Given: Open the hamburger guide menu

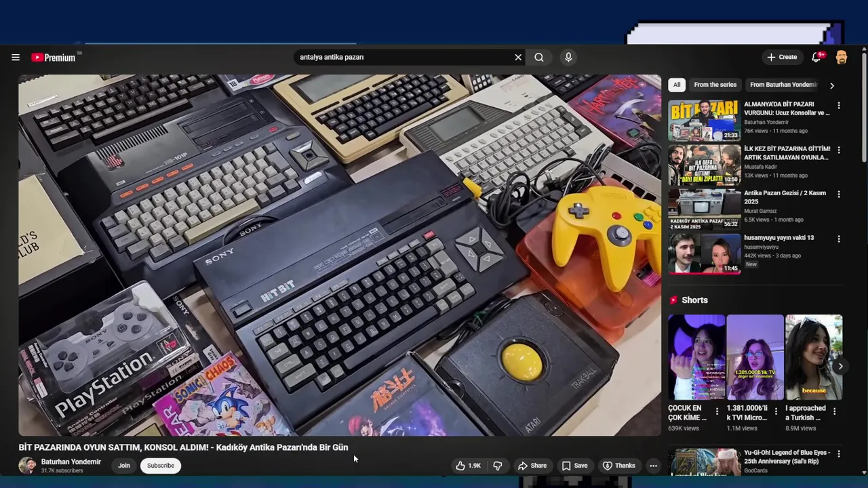Looking at the screenshot, I should (x=16, y=58).
